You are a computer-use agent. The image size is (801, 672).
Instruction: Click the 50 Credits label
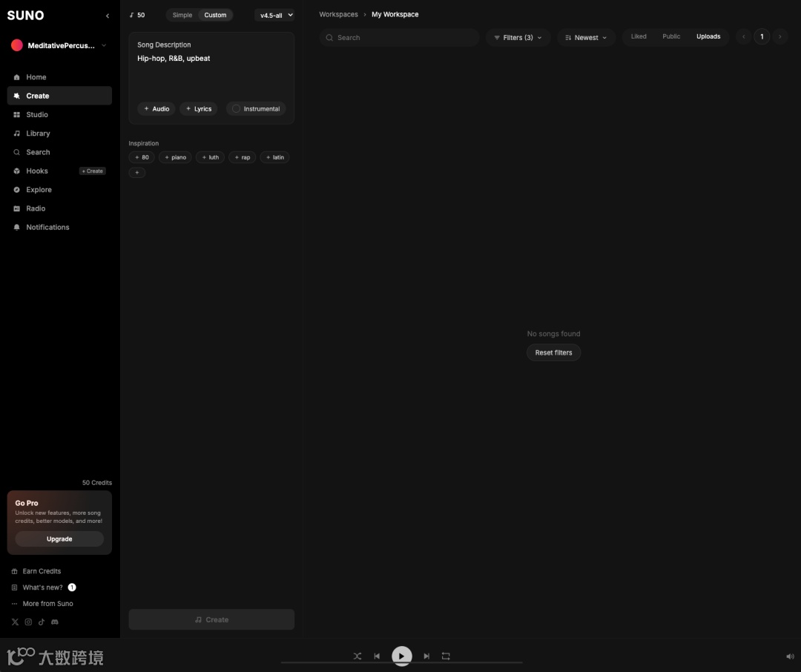(x=97, y=483)
